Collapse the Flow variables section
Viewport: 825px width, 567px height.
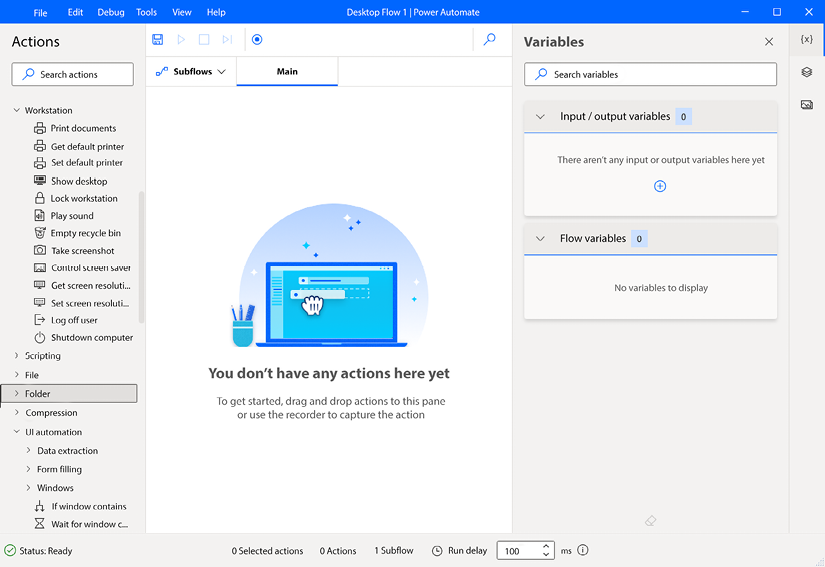(540, 238)
